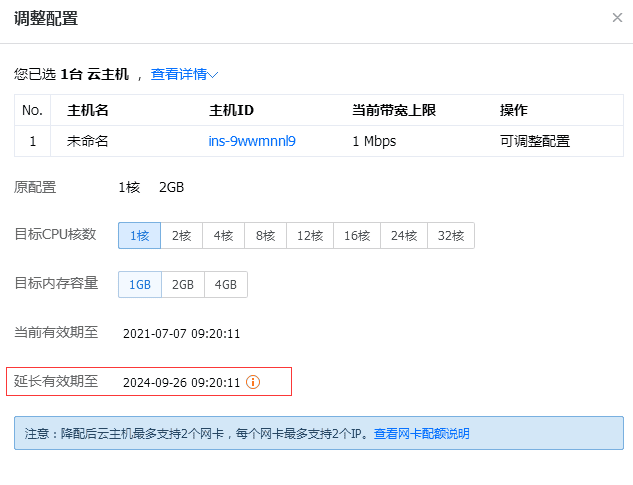Close the 调整配置 dialog
The width and height of the screenshot is (633, 485).
point(617,17)
